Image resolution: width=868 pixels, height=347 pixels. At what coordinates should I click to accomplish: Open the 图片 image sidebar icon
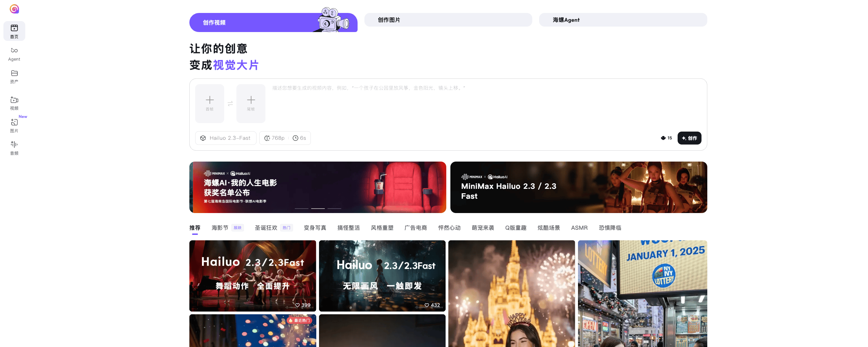tap(14, 125)
